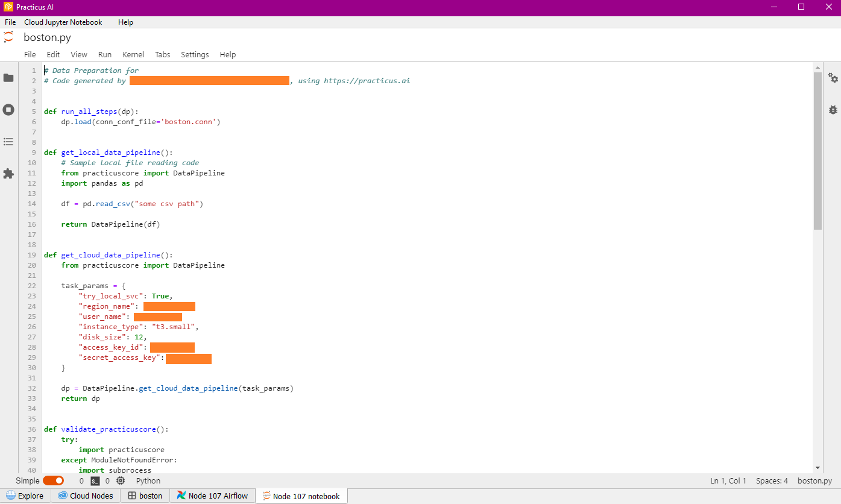Image resolution: width=841 pixels, height=504 pixels.
Task: Click the kernel chip icon in status bar
Action: [121, 481]
